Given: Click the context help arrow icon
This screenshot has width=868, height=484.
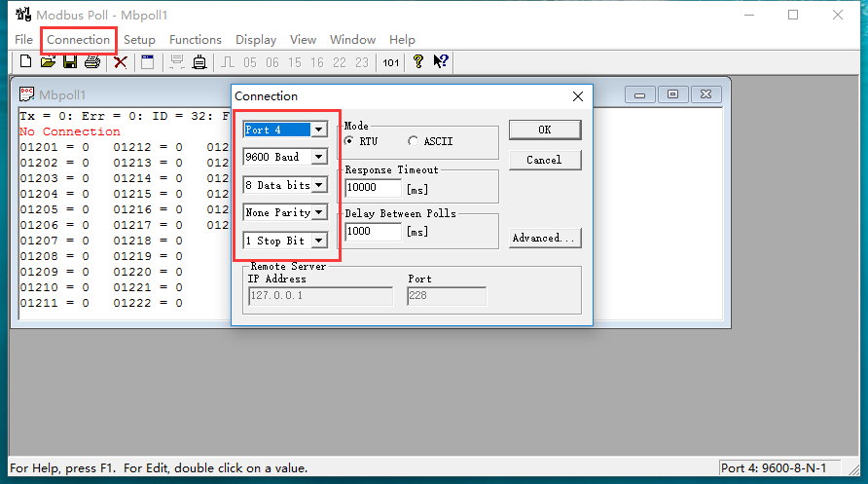Looking at the screenshot, I should point(441,61).
